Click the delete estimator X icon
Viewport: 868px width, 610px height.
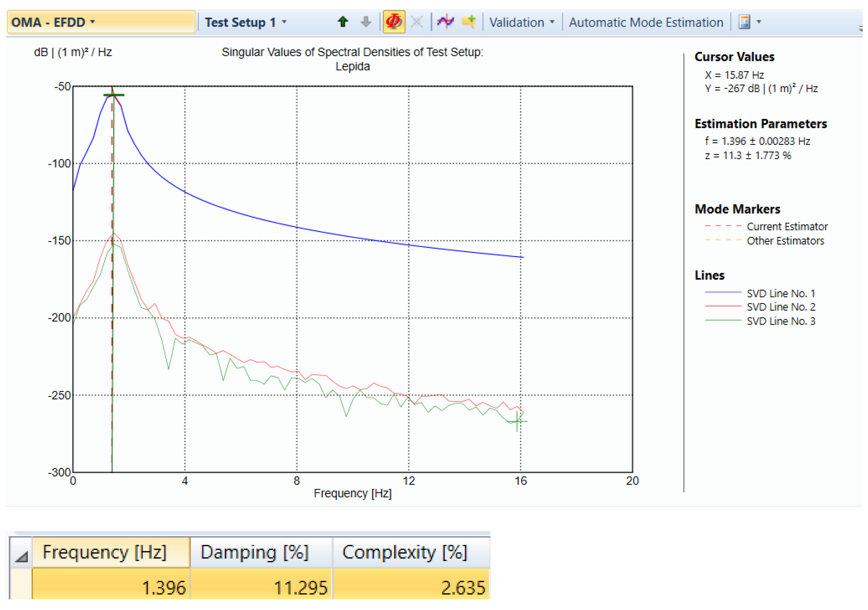coord(416,22)
